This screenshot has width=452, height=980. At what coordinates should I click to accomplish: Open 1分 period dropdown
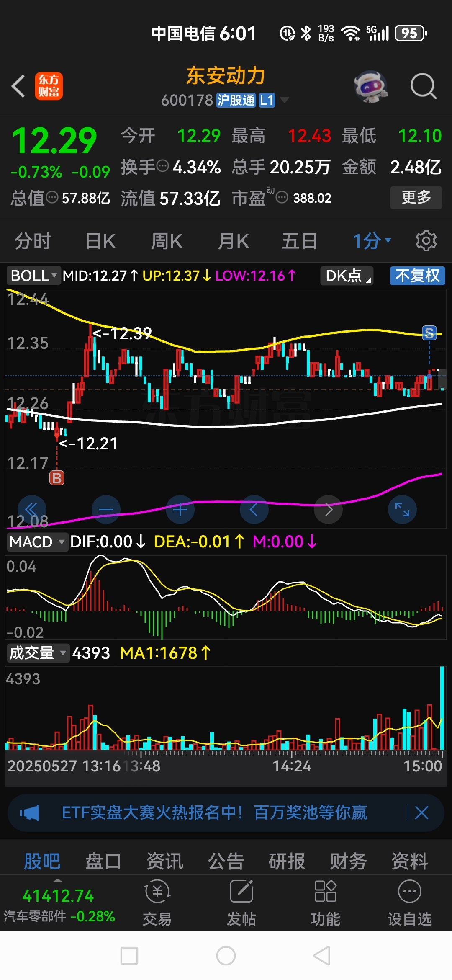pos(372,241)
